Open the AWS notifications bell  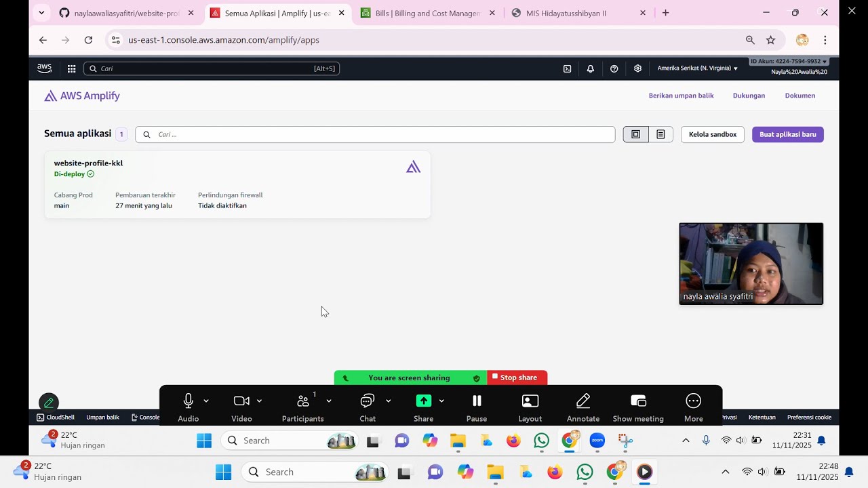(591, 68)
